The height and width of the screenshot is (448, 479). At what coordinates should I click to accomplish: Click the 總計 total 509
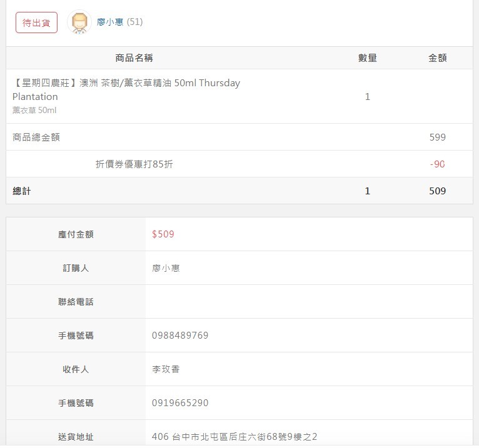pos(438,191)
